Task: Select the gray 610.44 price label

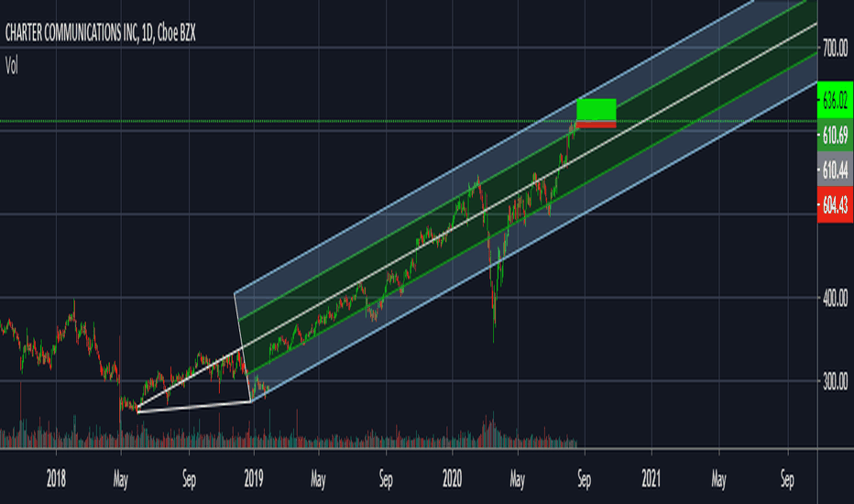Action: point(835,170)
